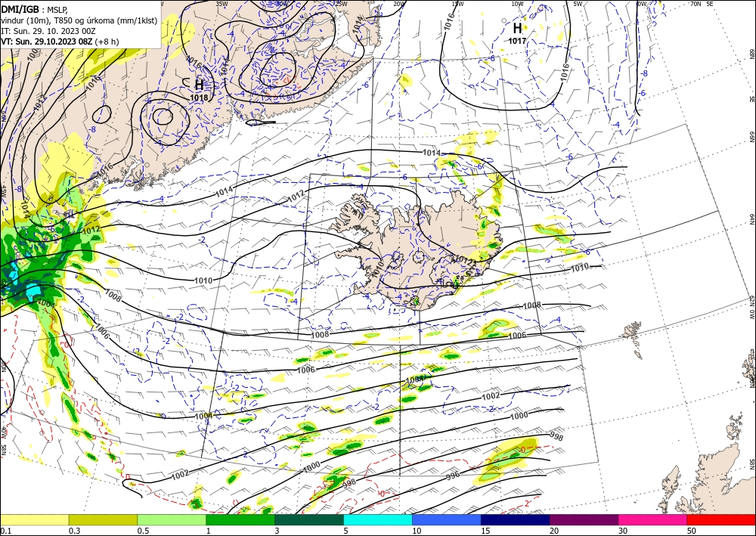This screenshot has width=756, height=536.
Task: Click the "70N" latitude label
Action: 696,3
